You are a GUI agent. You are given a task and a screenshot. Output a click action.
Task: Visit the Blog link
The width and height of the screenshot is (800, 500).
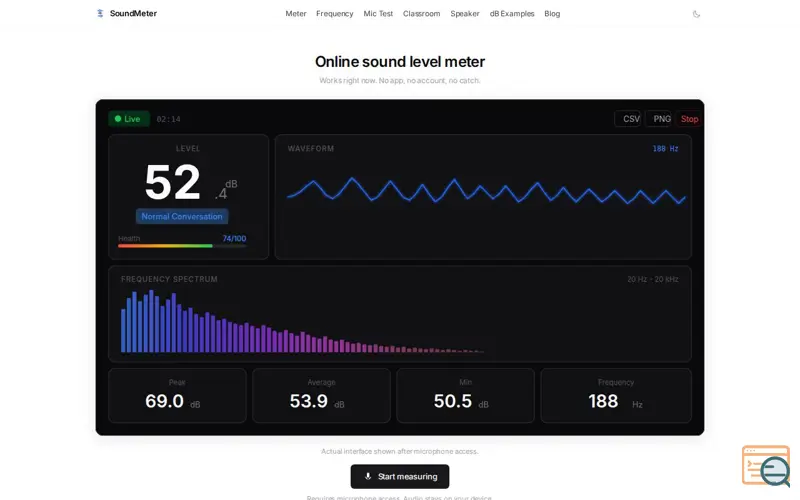click(552, 14)
